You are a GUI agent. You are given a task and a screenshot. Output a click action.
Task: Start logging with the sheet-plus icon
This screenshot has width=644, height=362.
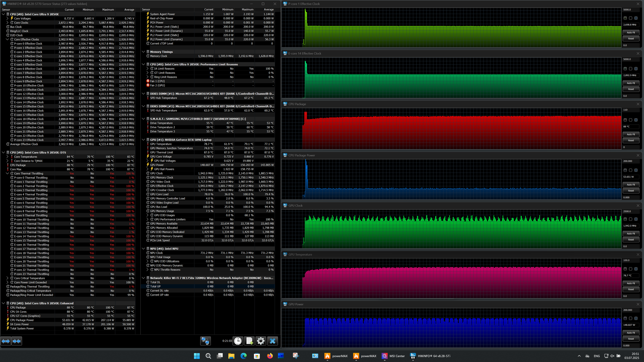(249, 341)
